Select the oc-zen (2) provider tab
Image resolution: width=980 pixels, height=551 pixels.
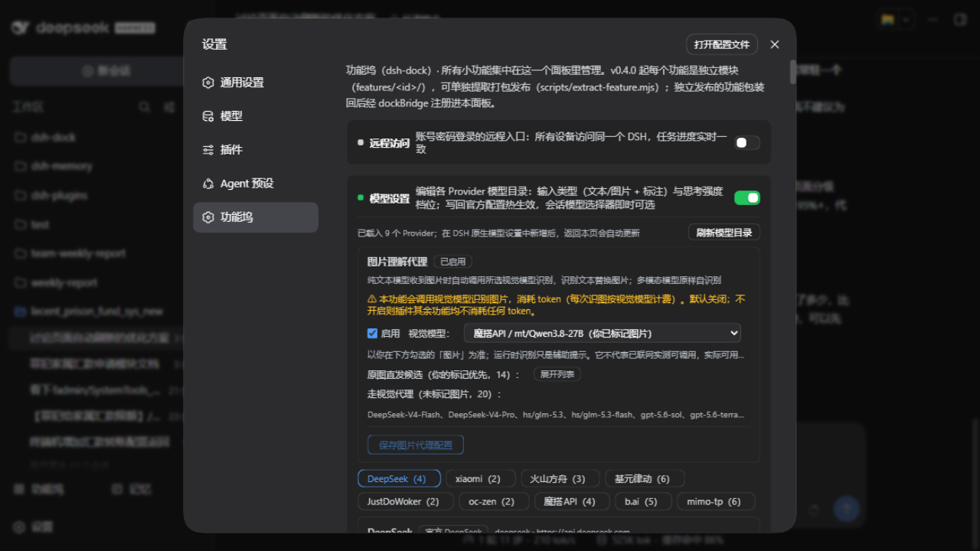point(494,501)
